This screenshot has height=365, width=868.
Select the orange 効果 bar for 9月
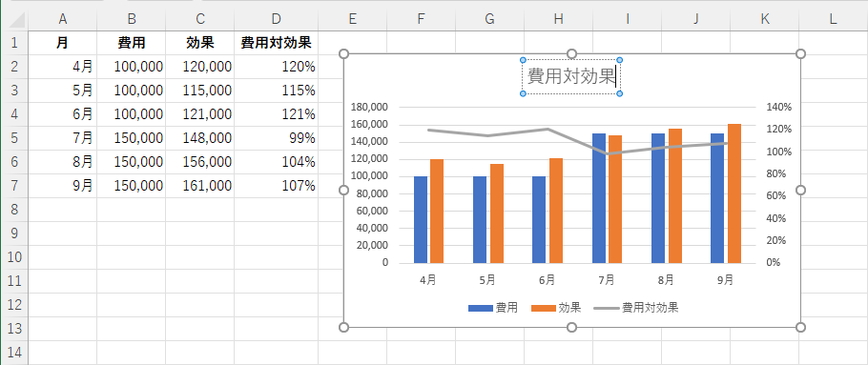click(x=734, y=193)
